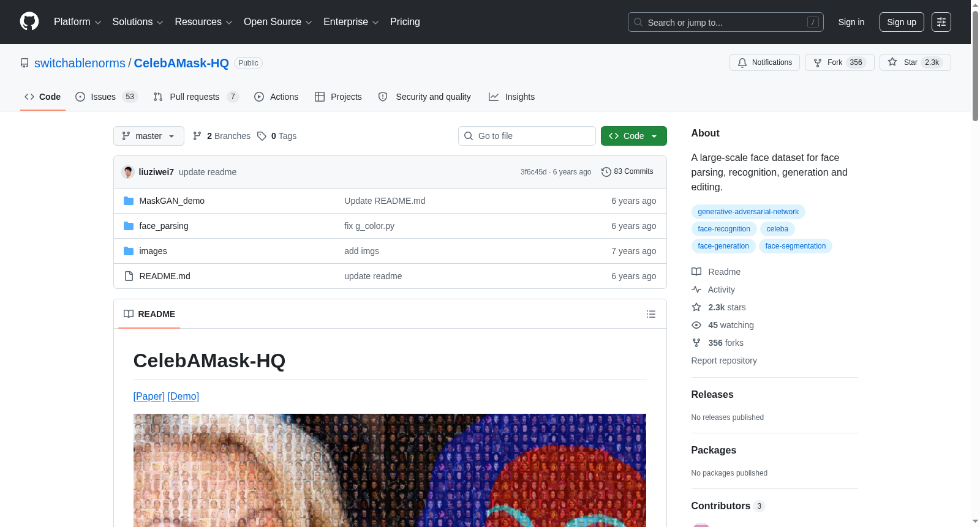The height and width of the screenshot is (527, 980).
Task: Click the tag icon beside 0 Tags
Action: pyautogui.click(x=262, y=136)
